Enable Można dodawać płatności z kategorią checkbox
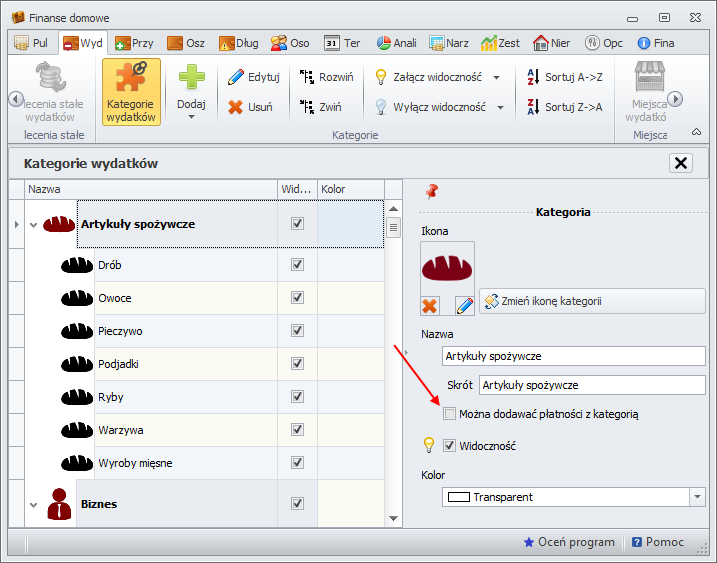This screenshot has width=717, height=563. 450,414
